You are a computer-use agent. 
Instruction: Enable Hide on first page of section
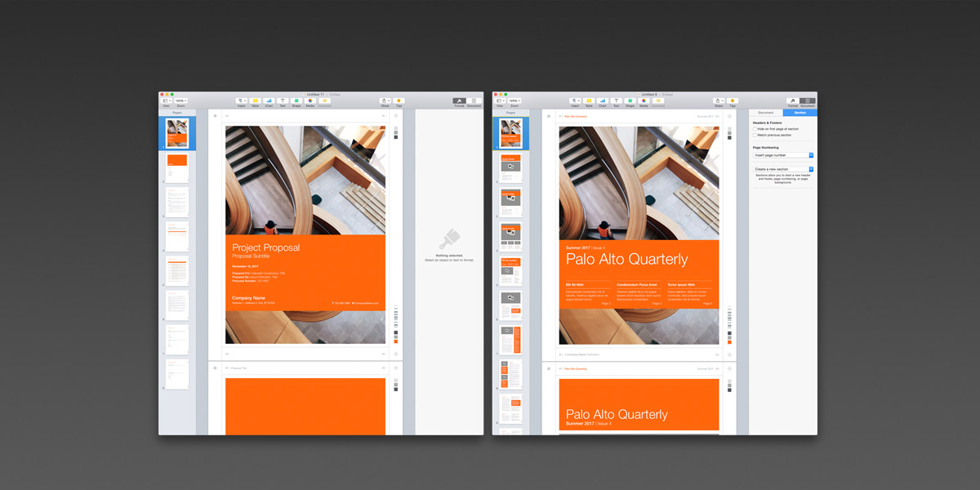[x=755, y=129]
